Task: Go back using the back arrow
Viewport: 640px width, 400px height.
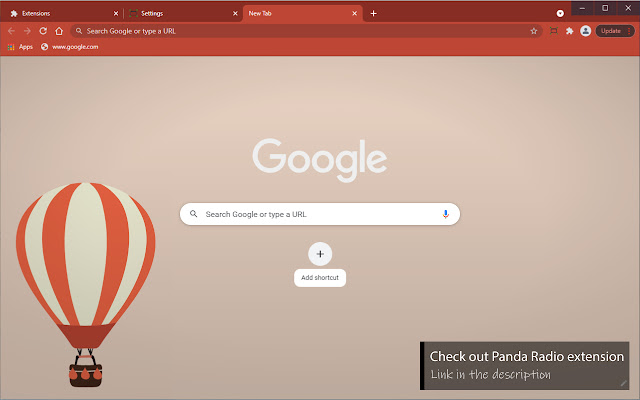Action: point(11,31)
